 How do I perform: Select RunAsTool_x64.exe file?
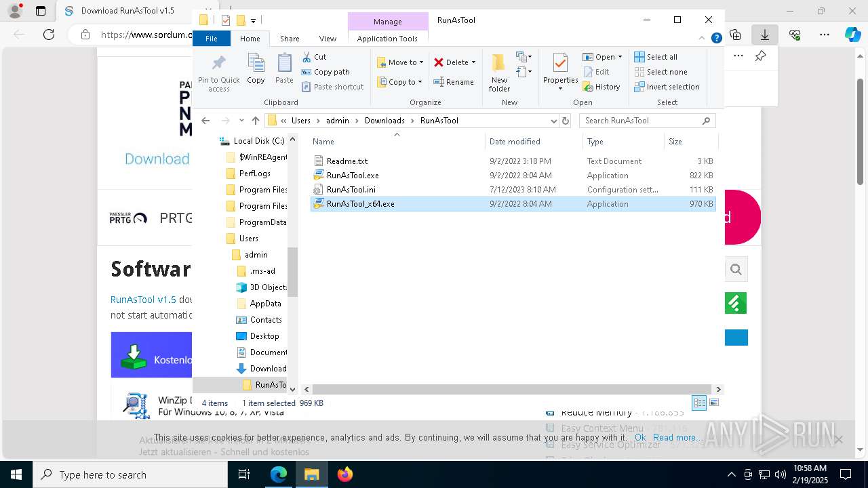click(x=513, y=204)
